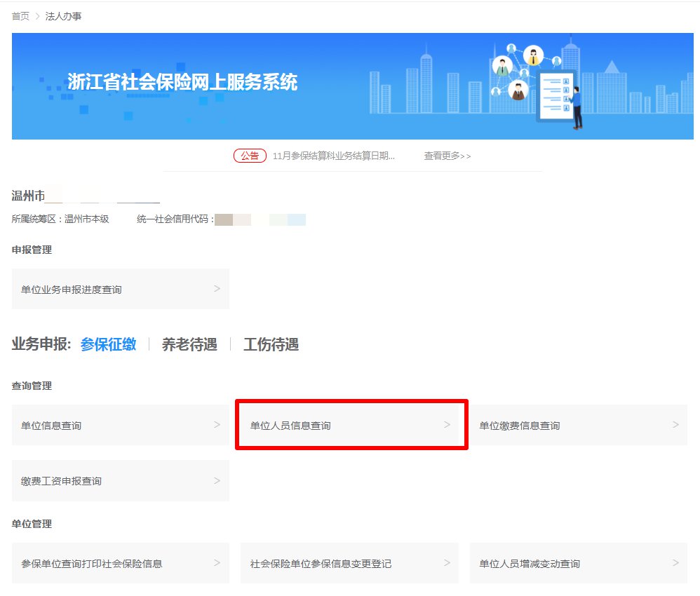
Task: Click the arrow on the 单位信息查询 card
Action: (x=217, y=425)
